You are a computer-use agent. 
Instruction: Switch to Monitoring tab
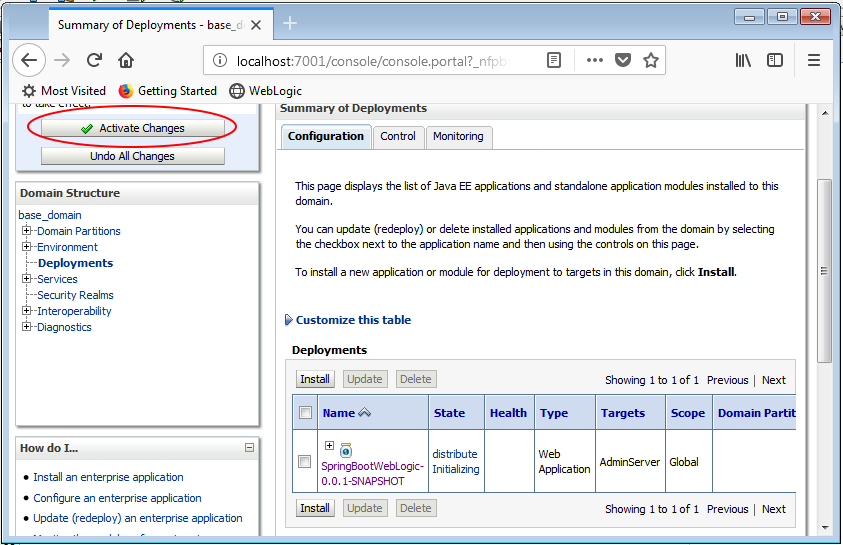(x=458, y=137)
